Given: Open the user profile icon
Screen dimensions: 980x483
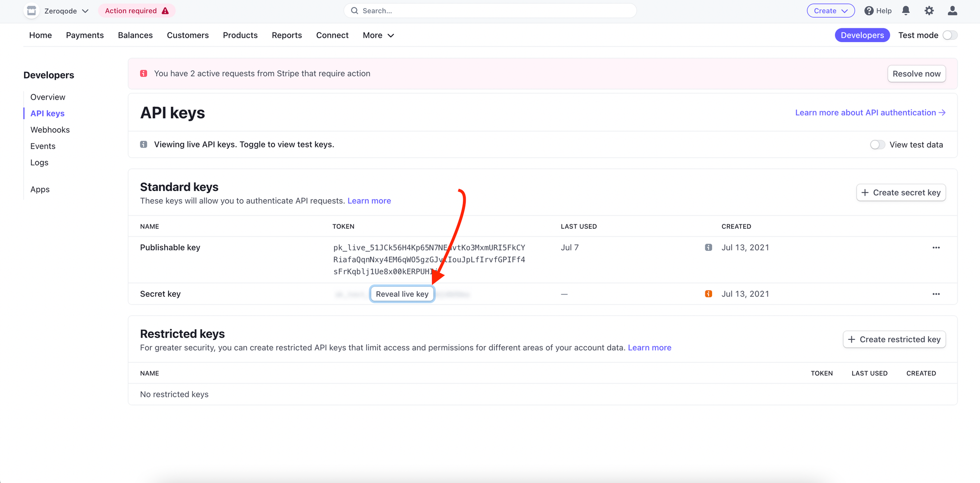Looking at the screenshot, I should pyautogui.click(x=953, y=11).
